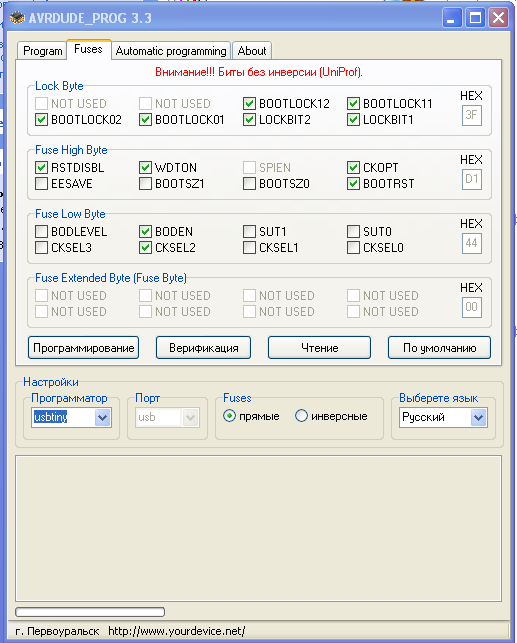Click the Чтение button to read fuses
This screenshot has height=643, width=517.
point(319,348)
